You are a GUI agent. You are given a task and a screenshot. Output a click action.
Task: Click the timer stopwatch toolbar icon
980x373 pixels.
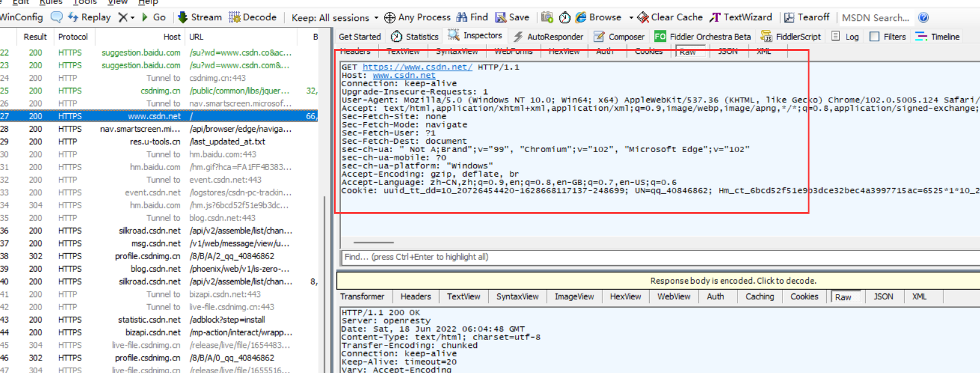coord(564,17)
